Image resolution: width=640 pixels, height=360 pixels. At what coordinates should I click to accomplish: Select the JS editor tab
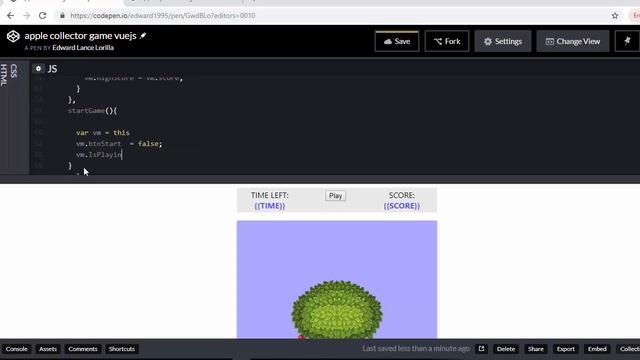(52, 69)
